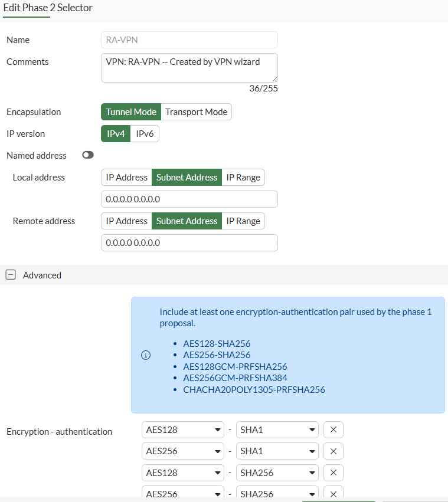Screen dimensions: 448x502
Task: Remove the AES256-SHA1 encryption pair
Action: [x=333, y=451]
